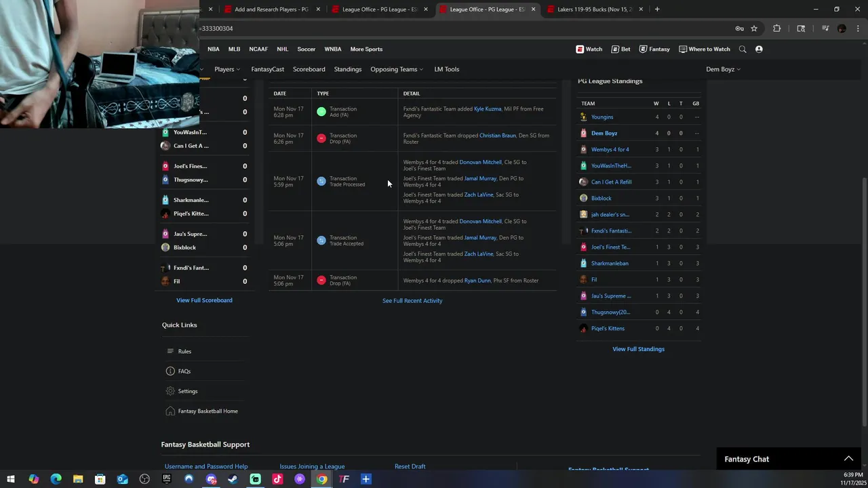Click See Full Recent Activity link
The width and height of the screenshot is (868, 488).
412,301
